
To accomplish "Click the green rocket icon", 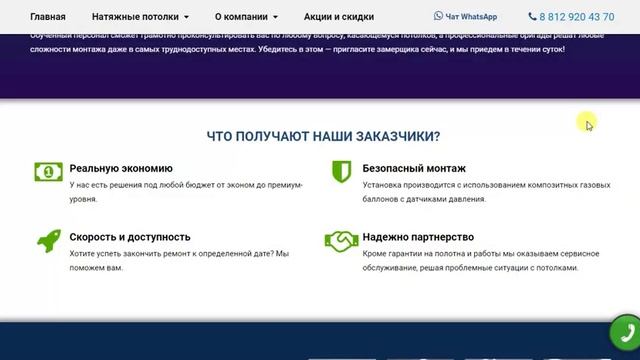I will 49,241.
